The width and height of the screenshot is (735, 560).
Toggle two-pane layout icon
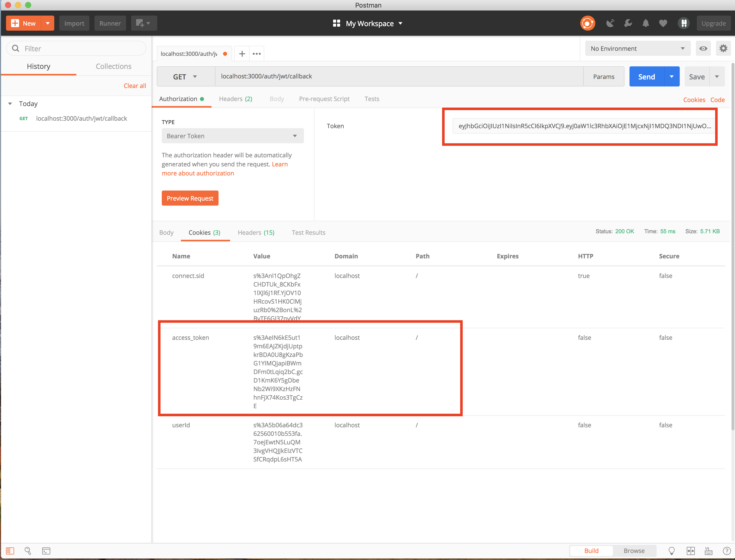click(x=690, y=551)
